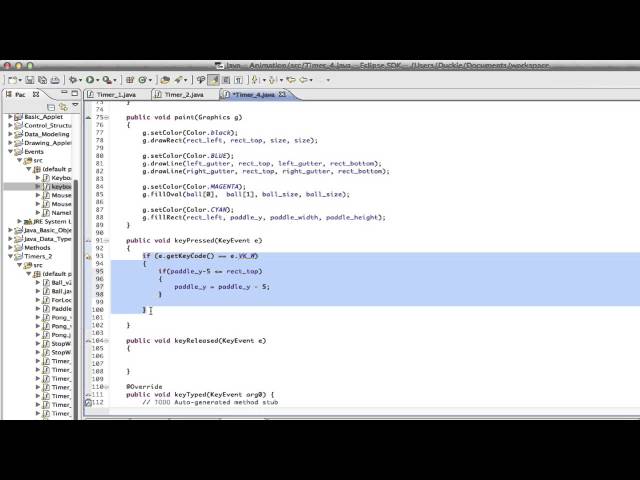Collapse the Events project
This screenshot has height=480, width=640.
10,152
